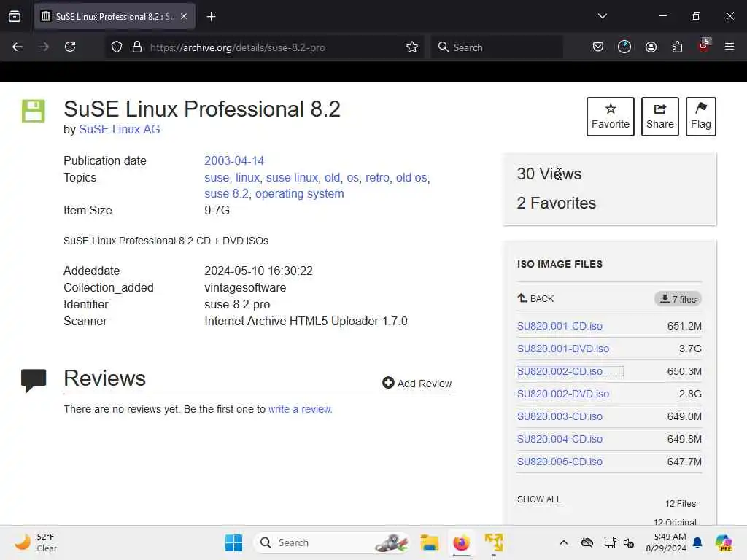This screenshot has height=560, width=747.
Task: Open the Copilot preview icon
Action: click(724, 542)
